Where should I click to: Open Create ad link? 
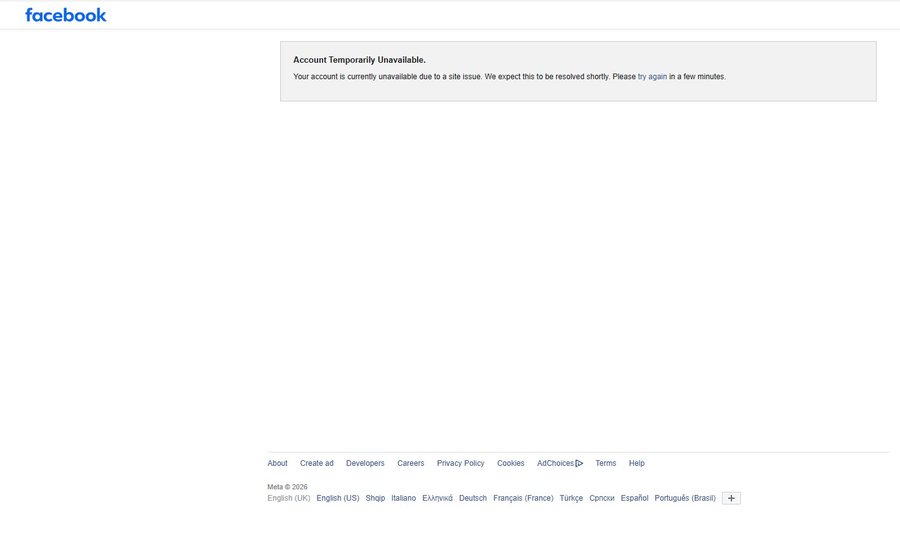pyautogui.click(x=316, y=463)
